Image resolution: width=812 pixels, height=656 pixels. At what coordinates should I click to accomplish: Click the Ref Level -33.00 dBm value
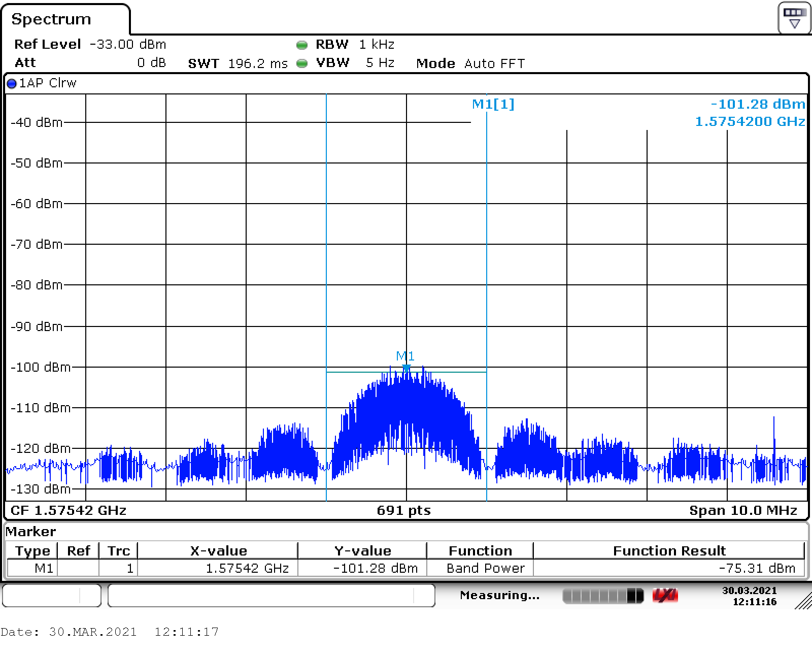pos(127,45)
